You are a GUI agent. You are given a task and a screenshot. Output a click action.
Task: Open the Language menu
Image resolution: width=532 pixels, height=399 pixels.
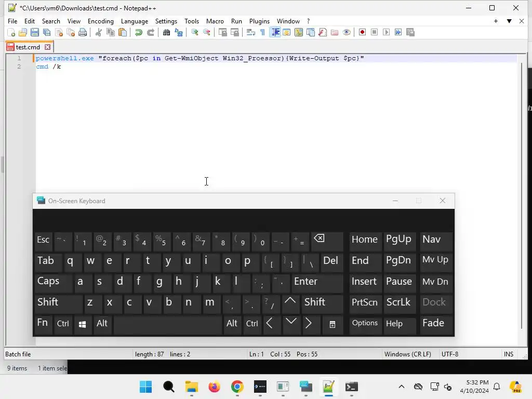[x=135, y=21]
